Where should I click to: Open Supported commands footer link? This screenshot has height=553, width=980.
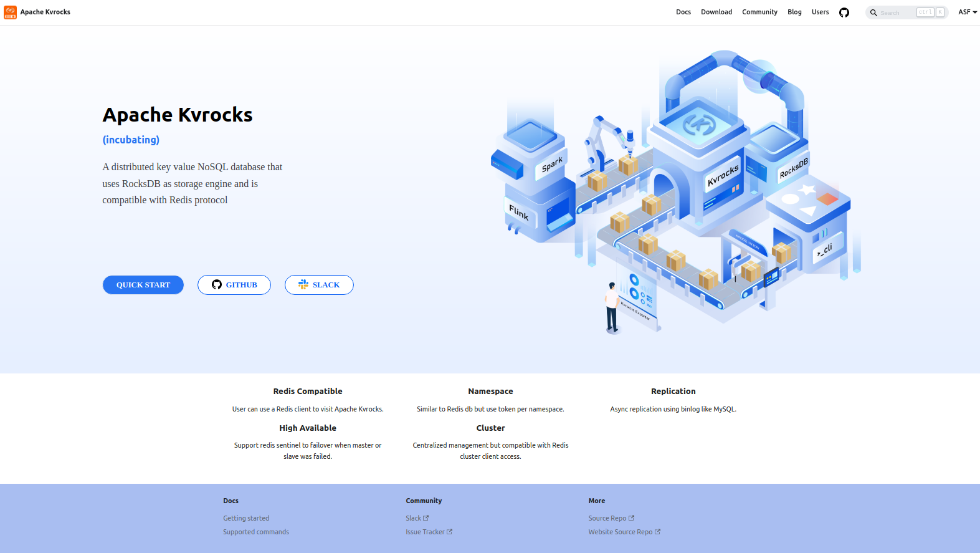(x=256, y=532)
